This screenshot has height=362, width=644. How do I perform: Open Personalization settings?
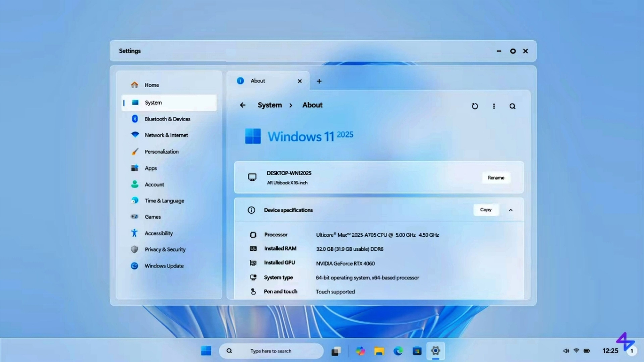coord(169,152)
